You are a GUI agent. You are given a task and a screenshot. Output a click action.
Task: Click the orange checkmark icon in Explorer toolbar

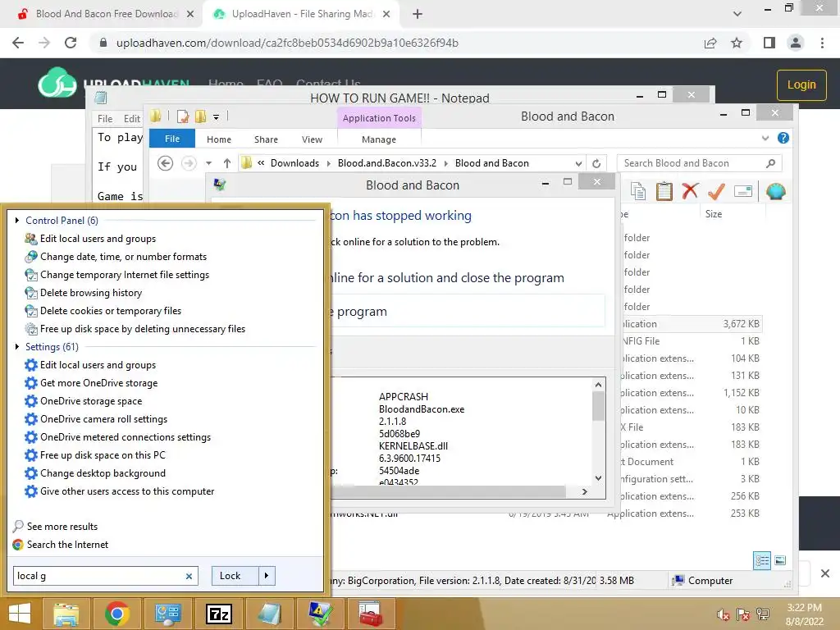tap(716, 191)
